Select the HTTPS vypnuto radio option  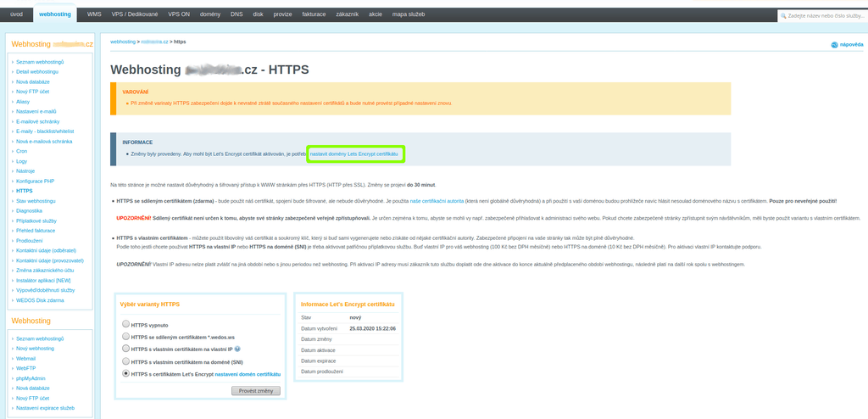pos(126,324)
